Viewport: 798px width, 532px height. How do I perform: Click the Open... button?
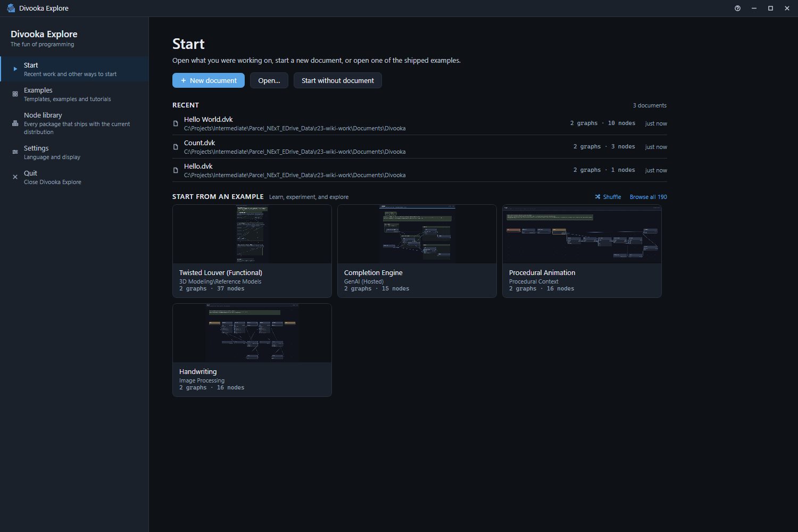[x=269, y=80]
